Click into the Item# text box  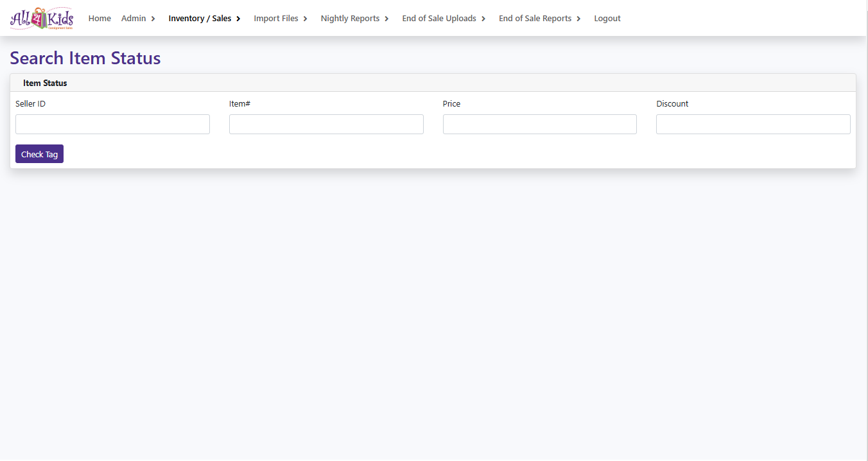(326, 124)
